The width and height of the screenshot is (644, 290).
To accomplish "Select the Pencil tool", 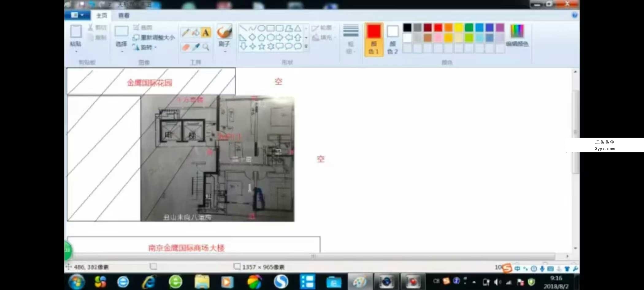I will click(x=185, y=32).
